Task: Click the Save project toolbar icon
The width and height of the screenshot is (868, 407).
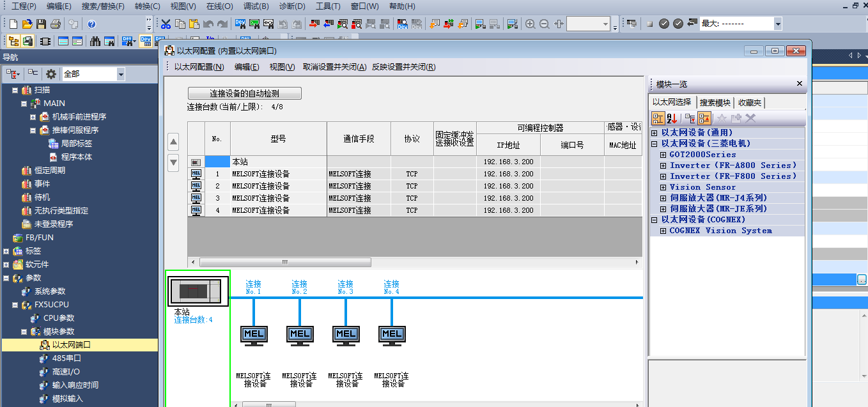Action: pos(42,24)
